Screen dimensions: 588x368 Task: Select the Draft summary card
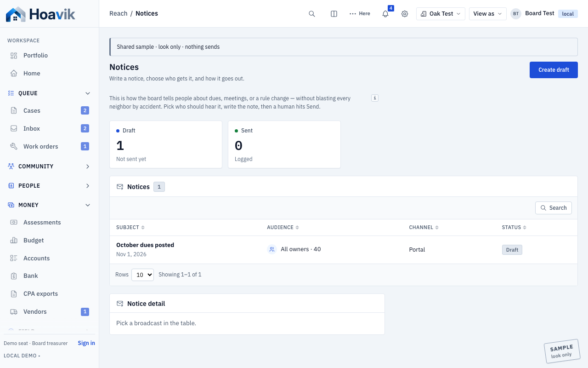[166, 144]
